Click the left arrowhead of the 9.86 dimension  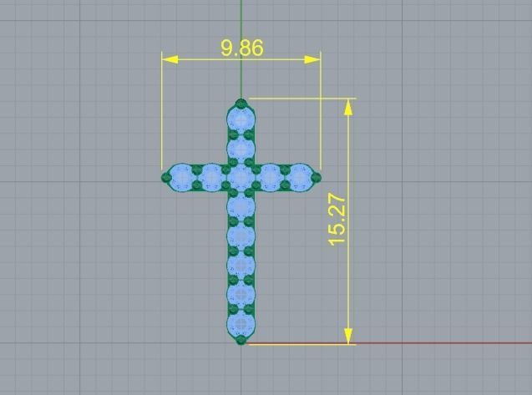170,60
